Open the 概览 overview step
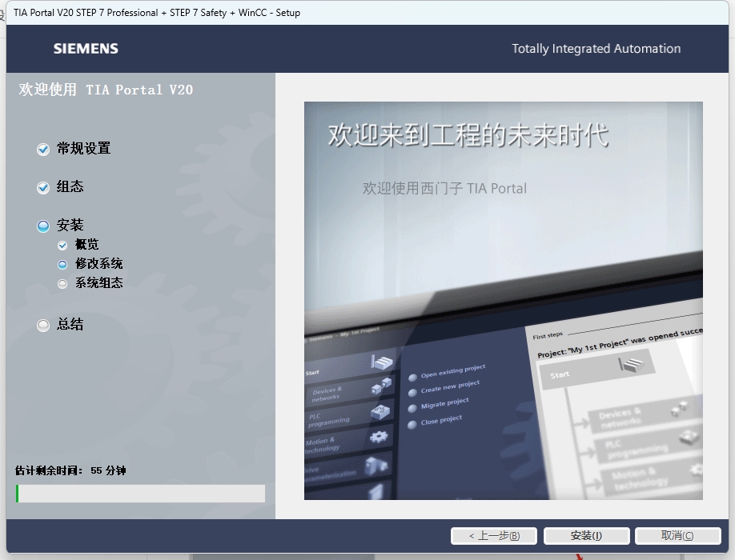735x560 pixels. (x=86, y=244)
